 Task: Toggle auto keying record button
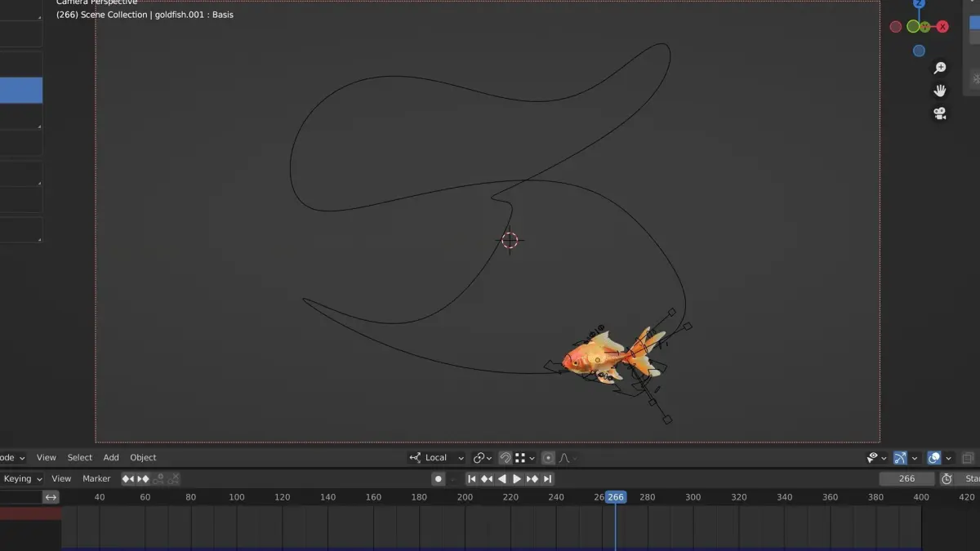point(439,479)
